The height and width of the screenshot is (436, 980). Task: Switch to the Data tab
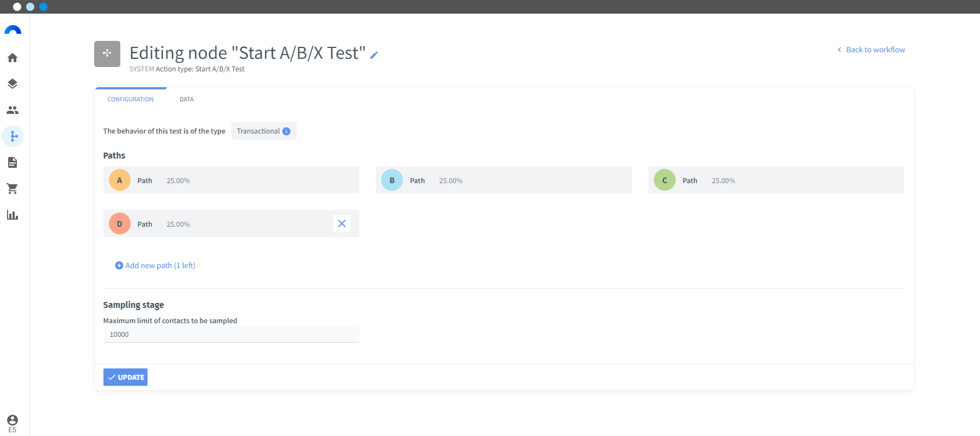pyautogui.click(x=187, y=99)
